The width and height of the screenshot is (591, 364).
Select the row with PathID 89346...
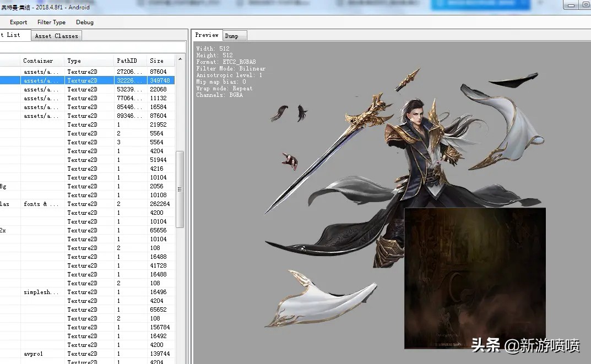[x=88, y=116]
